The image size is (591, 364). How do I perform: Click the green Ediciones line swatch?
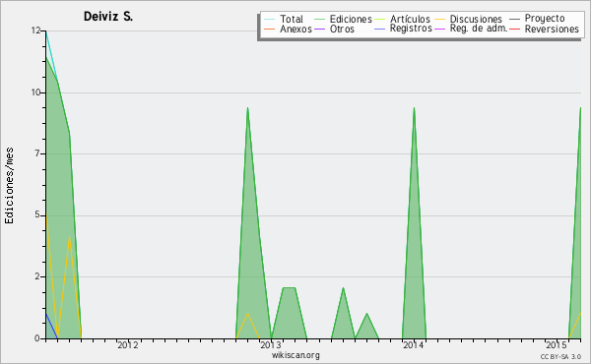(319, 19)
